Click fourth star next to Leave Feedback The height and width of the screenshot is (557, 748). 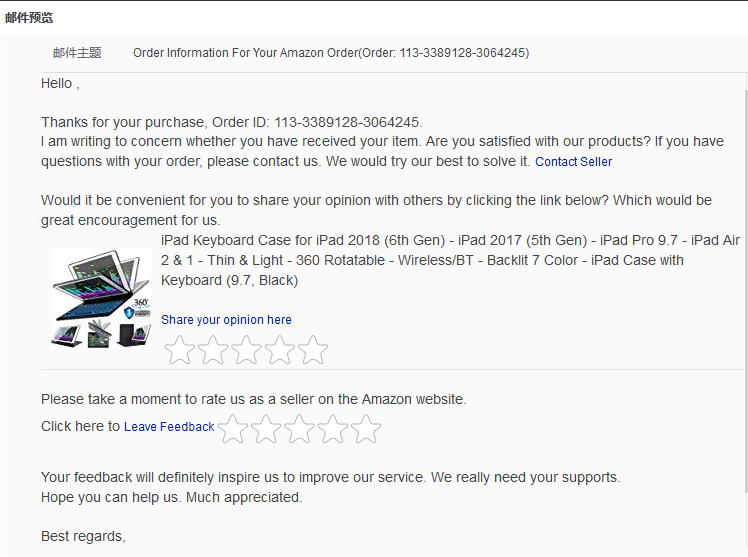click(x=333, y=429)
